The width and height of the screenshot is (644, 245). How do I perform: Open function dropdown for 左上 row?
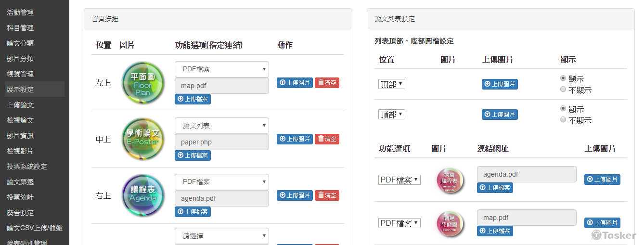click(x=222, y=69)
